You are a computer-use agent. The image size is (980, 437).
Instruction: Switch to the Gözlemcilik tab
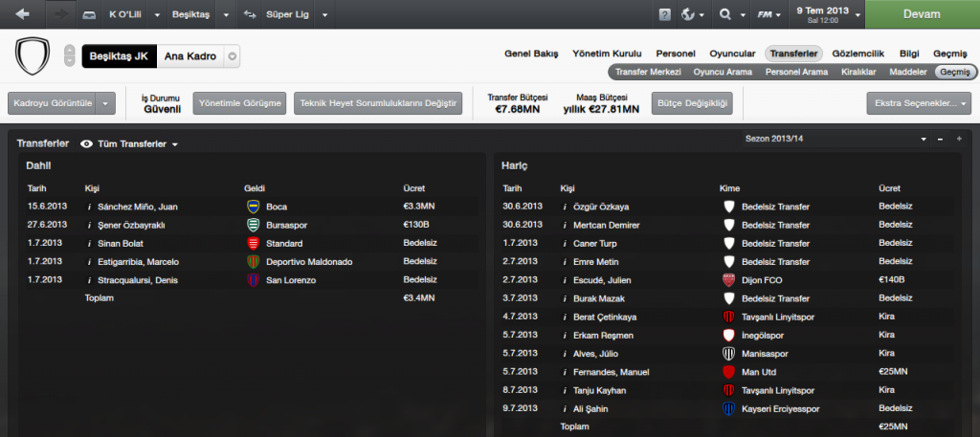click(858, 54)
